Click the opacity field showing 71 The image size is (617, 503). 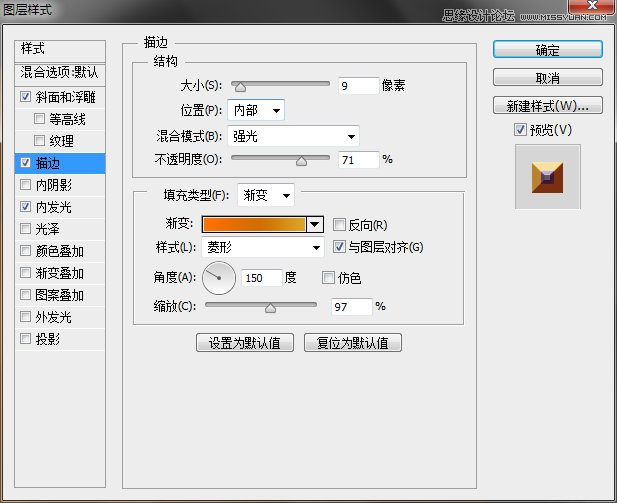(358, 160)
